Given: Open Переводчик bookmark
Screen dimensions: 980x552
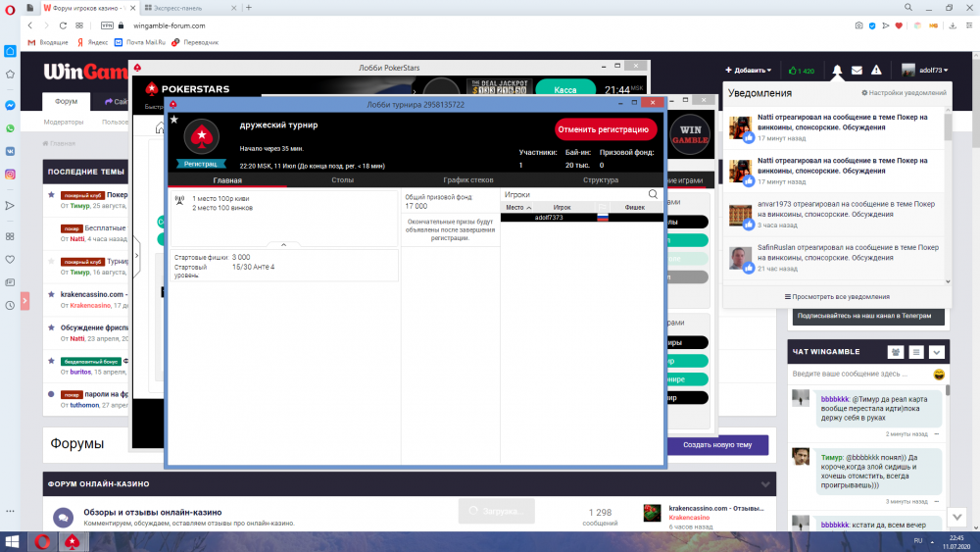Looking at the screenshot, I should point(195,42).
